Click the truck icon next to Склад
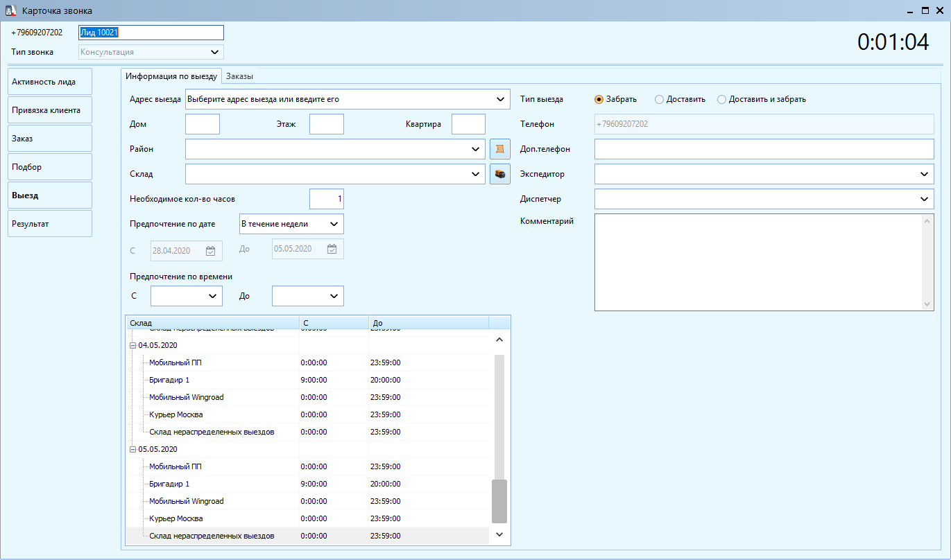The height and width of the screenshot is (560, 951). pyautogui.click(x=500, y=174)
